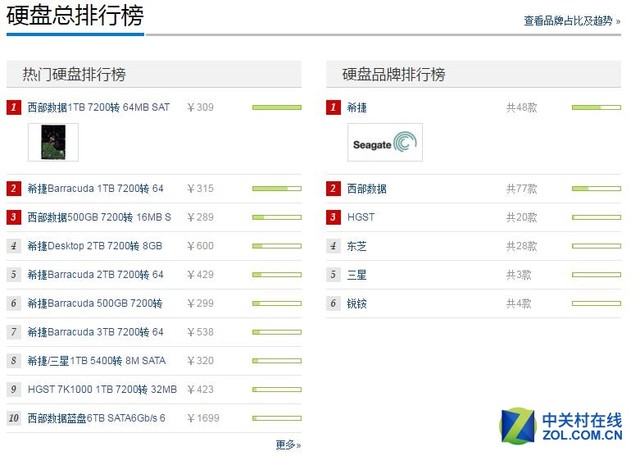This screenshot has height=456, width=640.
Task: Click the 共77款 count for 西部数据
Action: (x=522, y=189)
